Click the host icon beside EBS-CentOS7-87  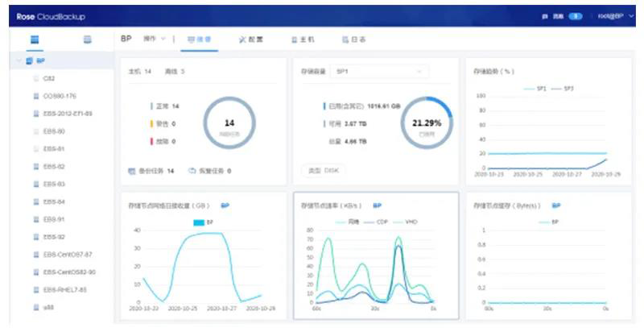tap(36, 254)
